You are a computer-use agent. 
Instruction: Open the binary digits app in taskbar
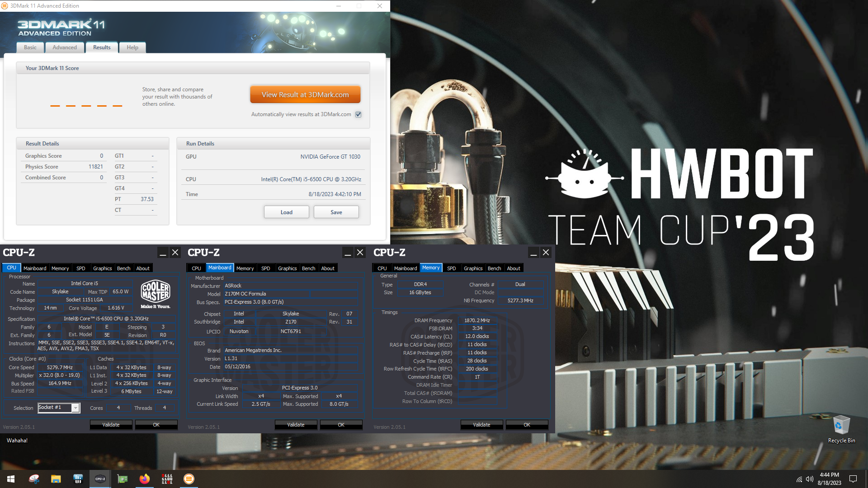(167, 479)
